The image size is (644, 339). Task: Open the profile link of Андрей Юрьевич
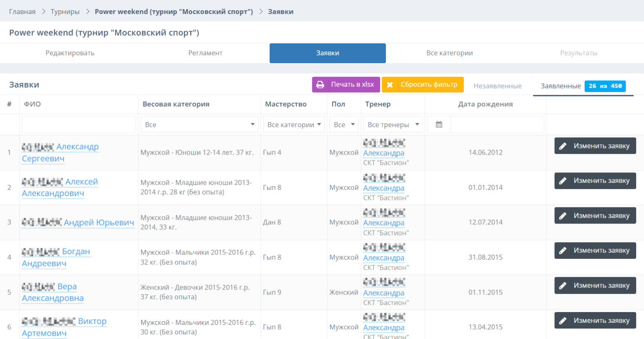point(99,223)
